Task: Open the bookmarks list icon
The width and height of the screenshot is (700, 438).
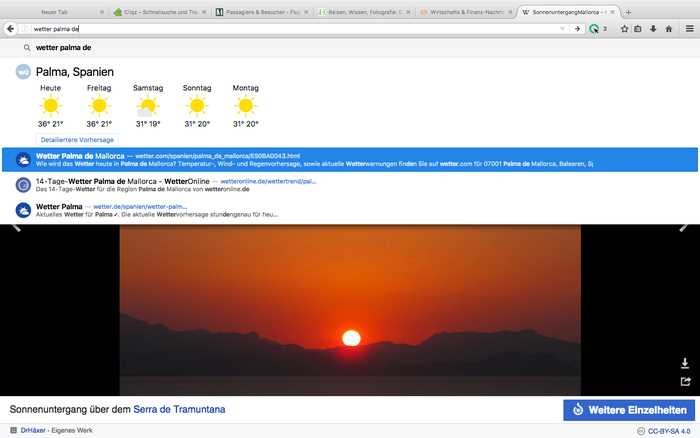Action: tap(638, 29)
